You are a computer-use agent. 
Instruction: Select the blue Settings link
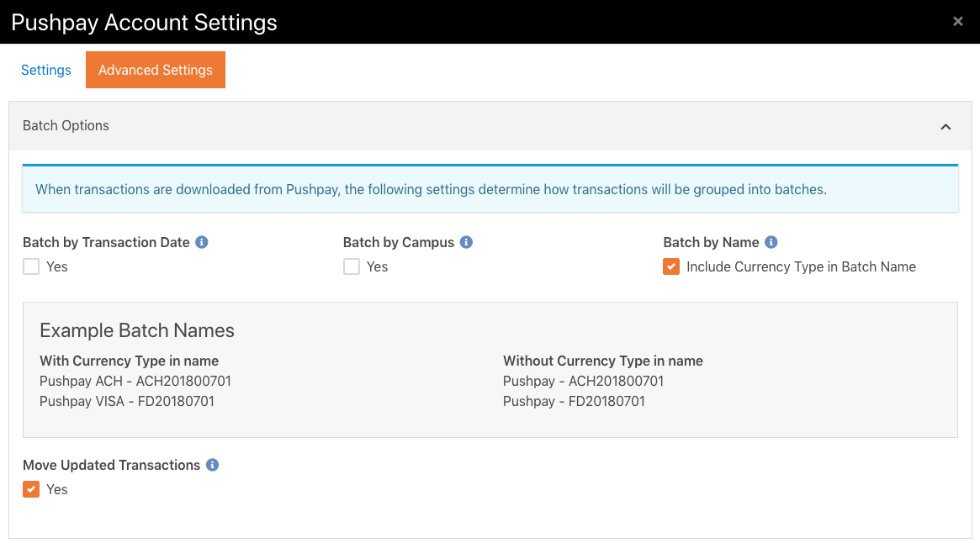pos(45,70)
